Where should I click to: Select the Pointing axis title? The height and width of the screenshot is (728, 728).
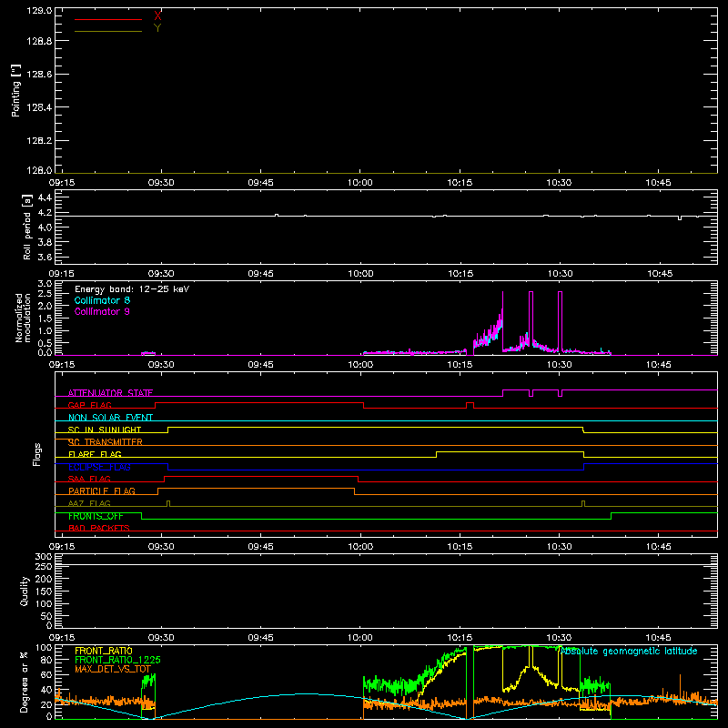[x=15, y=90]
